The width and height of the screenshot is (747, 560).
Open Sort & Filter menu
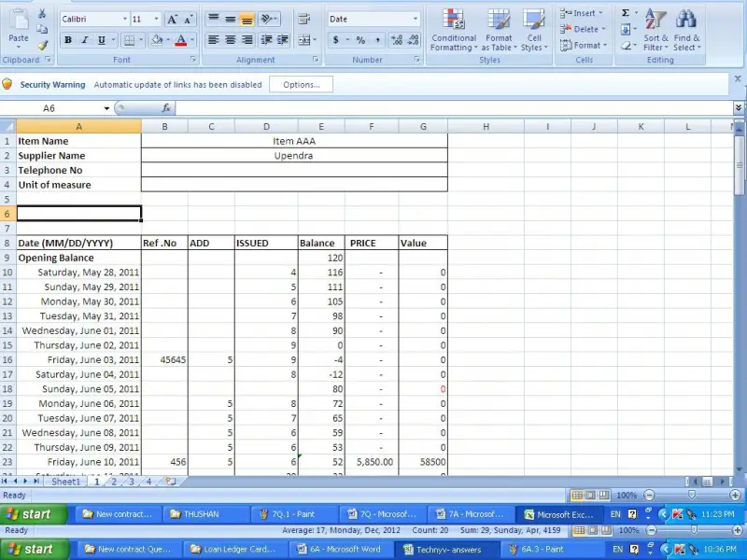656,30
